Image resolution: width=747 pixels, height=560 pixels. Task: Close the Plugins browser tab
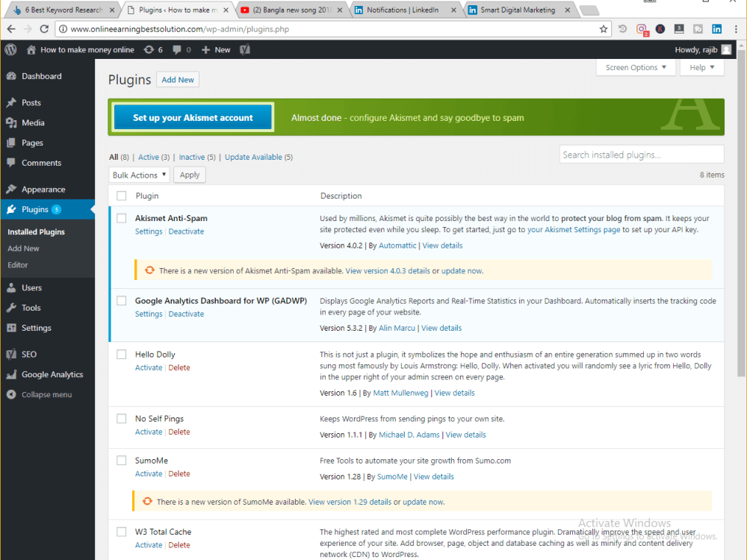(226, 10)
